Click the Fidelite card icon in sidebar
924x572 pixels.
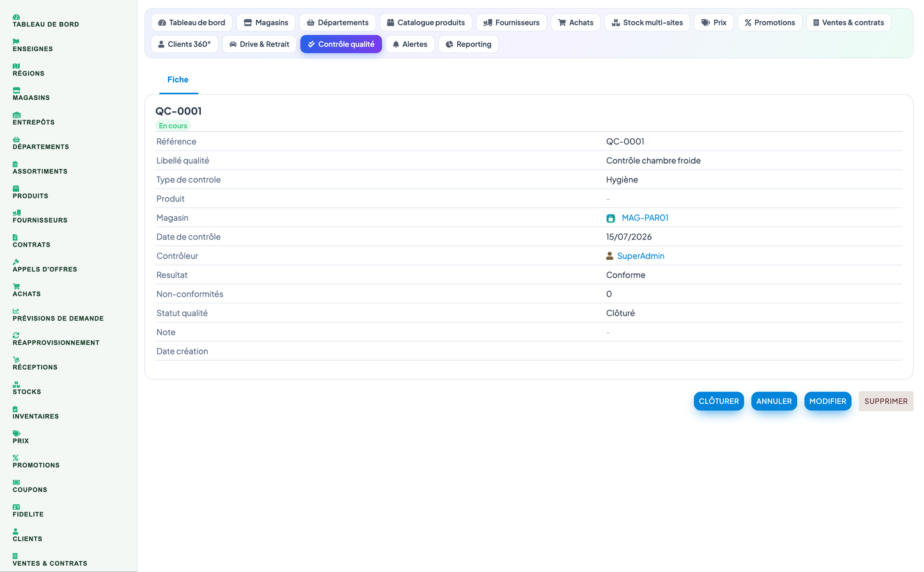16,507
